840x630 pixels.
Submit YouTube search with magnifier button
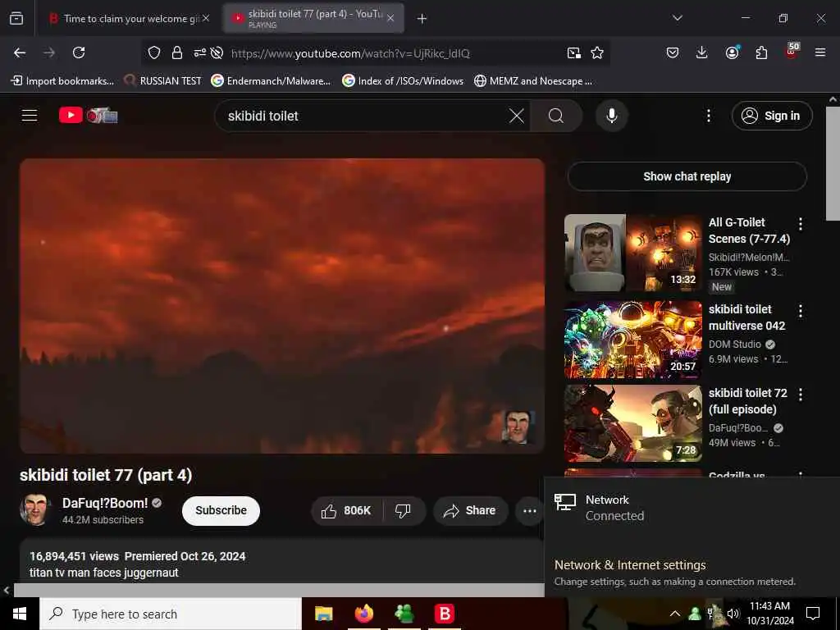(x=556, y=116)
